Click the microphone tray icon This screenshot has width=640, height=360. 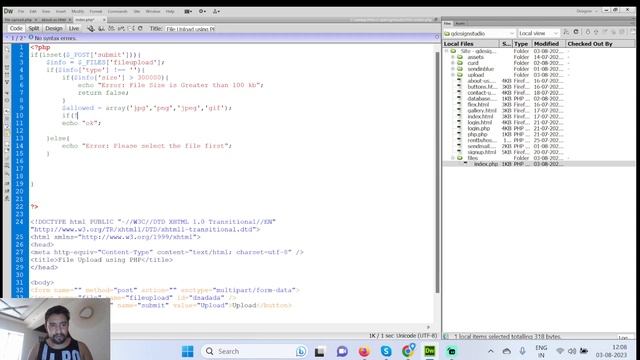(x=522, y=351)
